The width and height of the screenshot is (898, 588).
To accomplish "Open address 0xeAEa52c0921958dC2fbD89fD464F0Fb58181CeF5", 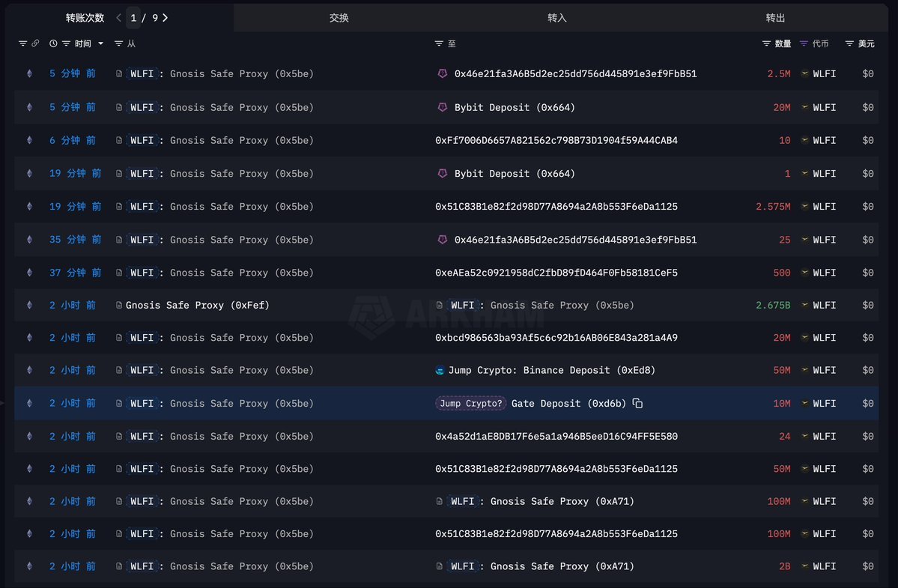I will pos(556,273).
